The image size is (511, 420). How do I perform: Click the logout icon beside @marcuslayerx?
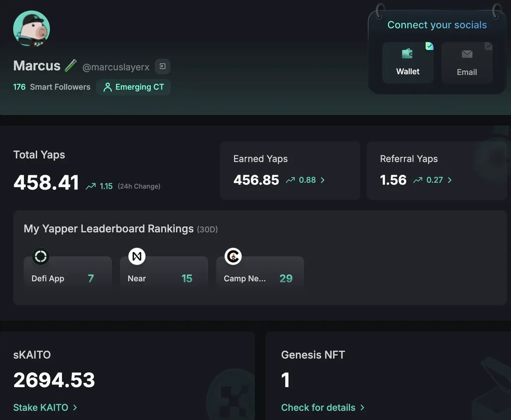162,66
